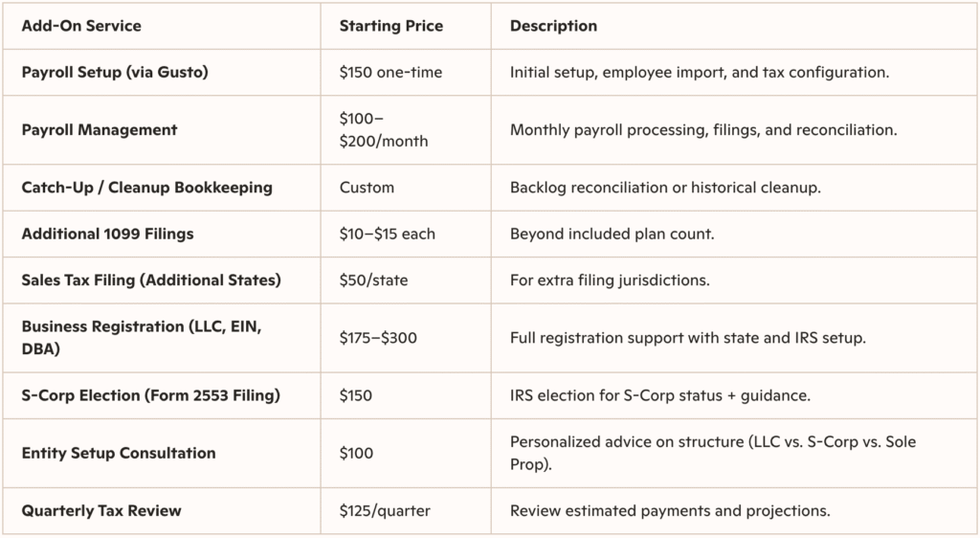Click the $150 one-time price cell
The height and width of the screenshot is (538, 980).
390,72
